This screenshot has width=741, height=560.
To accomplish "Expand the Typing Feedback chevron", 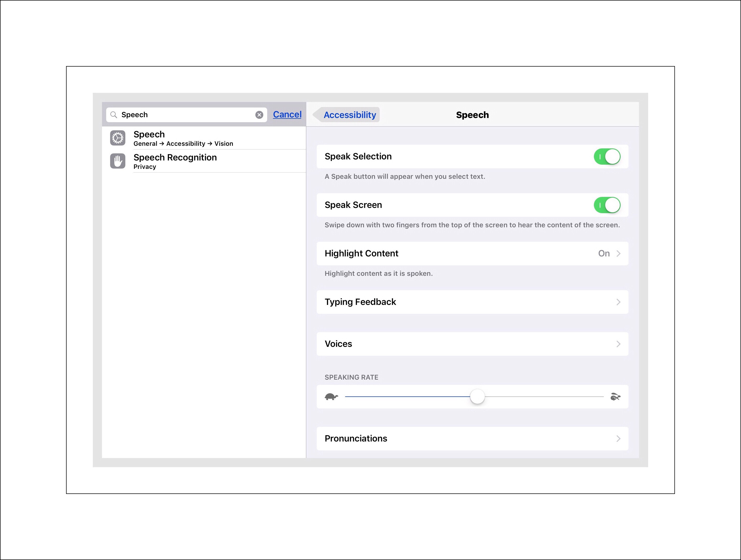I will 618,302.
